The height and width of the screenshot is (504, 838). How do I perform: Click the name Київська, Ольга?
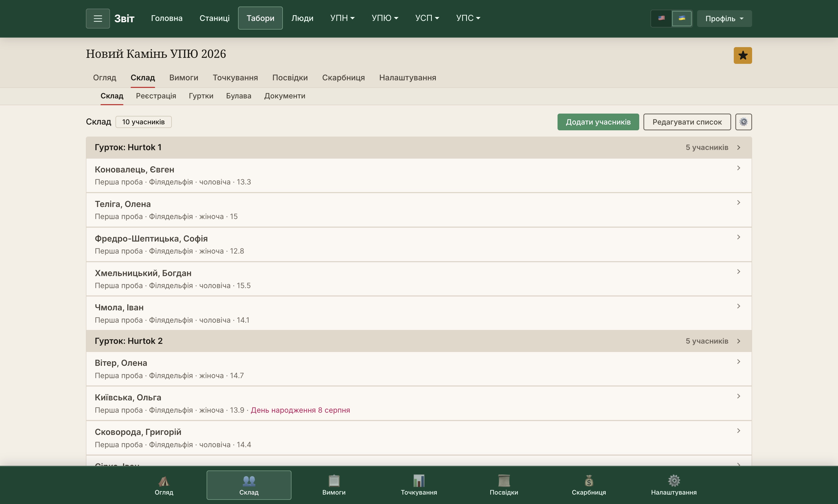[x=128, y=398]
